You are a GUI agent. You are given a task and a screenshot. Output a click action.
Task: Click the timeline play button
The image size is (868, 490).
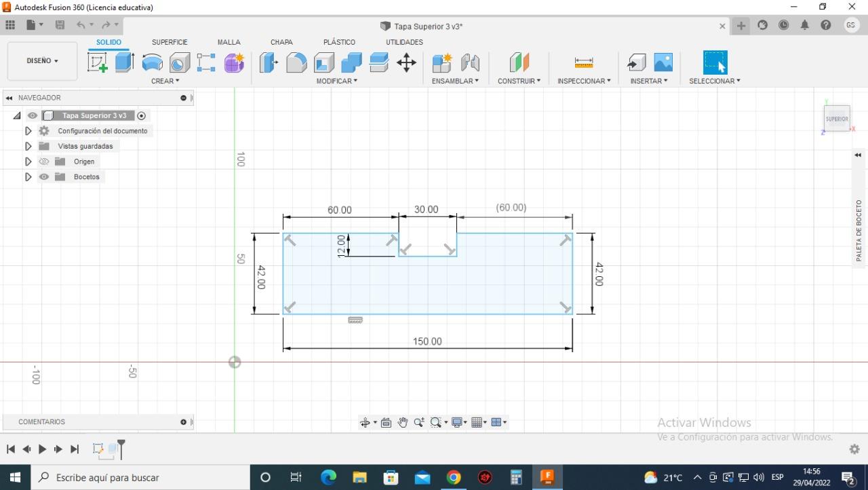[x=42, y=449]
